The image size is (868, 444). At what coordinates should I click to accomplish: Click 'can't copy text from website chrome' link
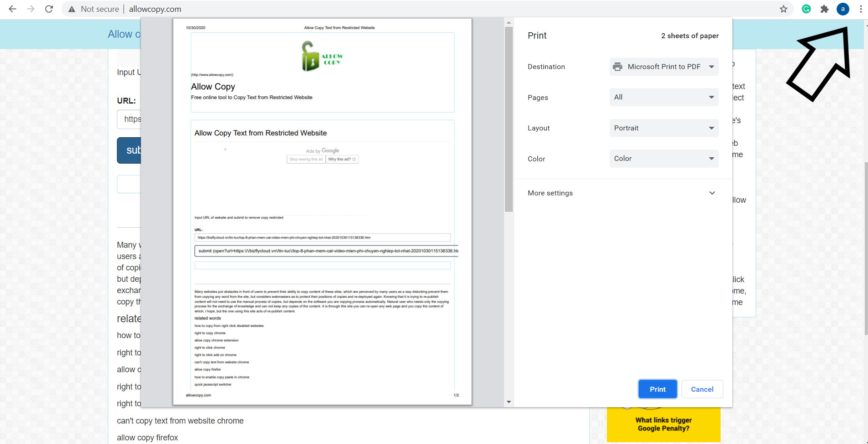point(180,421)
